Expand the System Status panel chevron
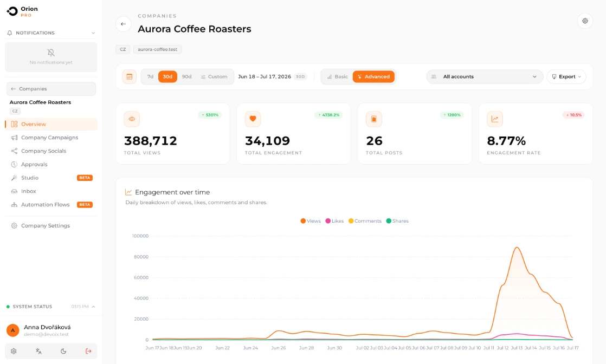 tap(93, 307)
